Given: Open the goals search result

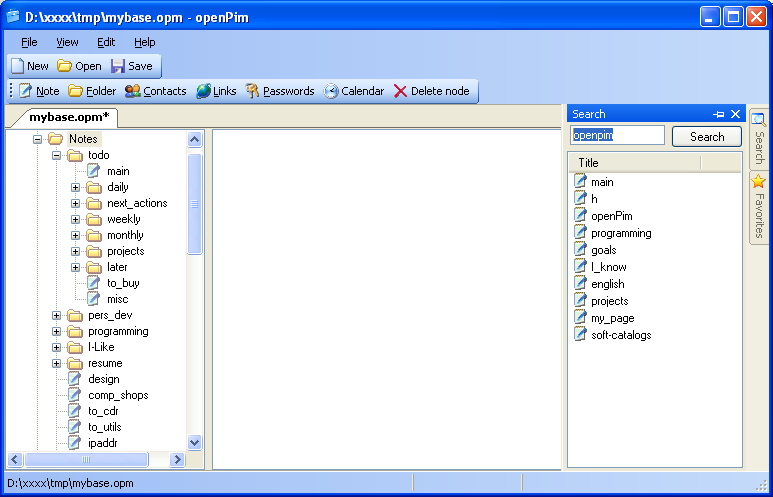Looking at the screenshot, I should 604,250.
